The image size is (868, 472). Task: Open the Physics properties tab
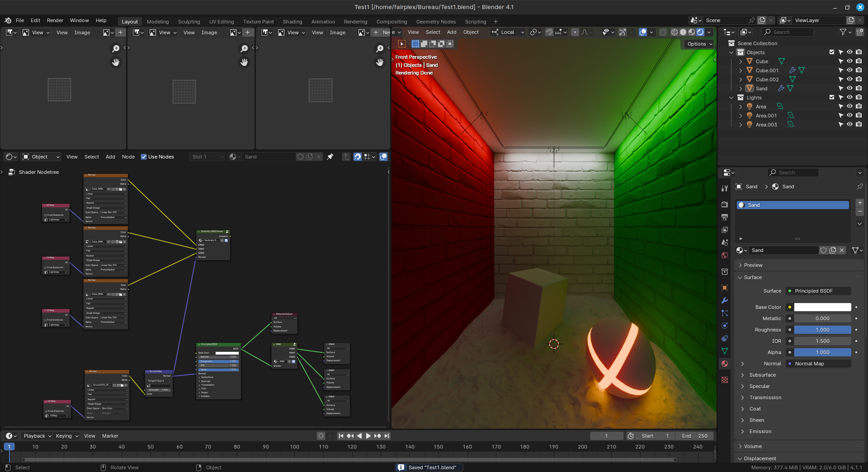(x=725, y=326)
